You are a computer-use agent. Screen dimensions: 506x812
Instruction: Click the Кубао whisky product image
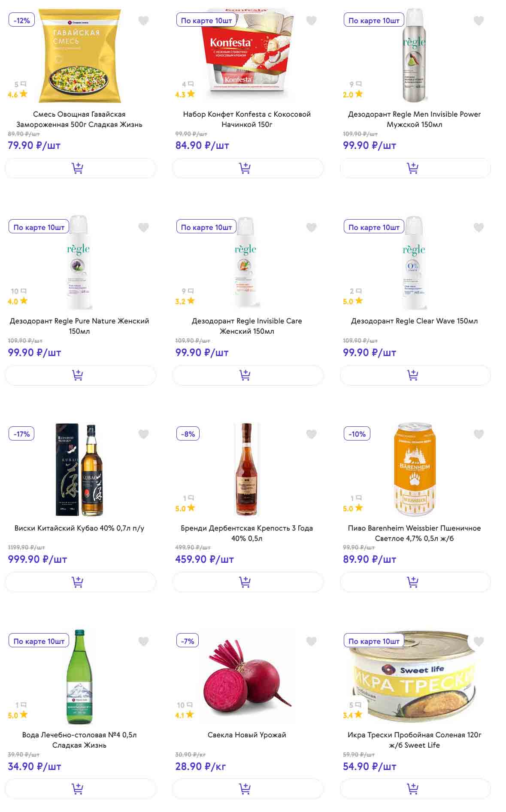(x=79, y=470)
